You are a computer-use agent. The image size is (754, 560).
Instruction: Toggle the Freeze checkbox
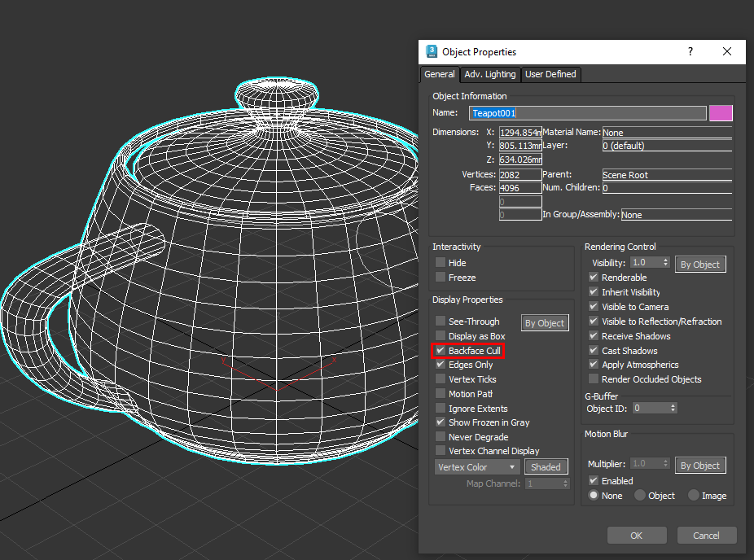click(x=440, y=277)
